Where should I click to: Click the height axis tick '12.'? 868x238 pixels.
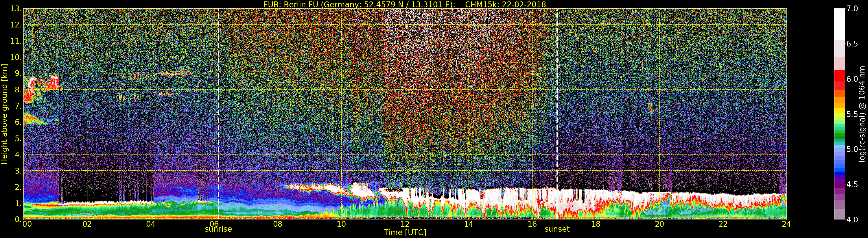tap(16, 25)
